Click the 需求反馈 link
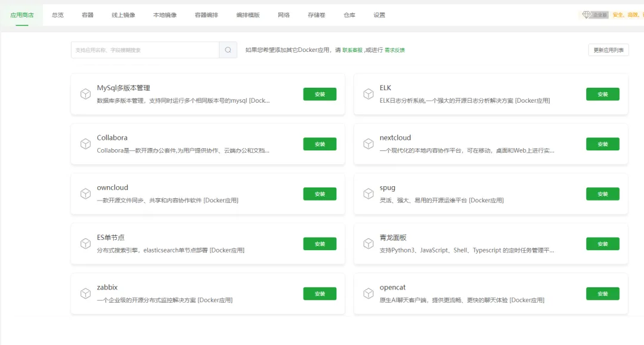The image size is (644, 345). (x=395, y=50)
